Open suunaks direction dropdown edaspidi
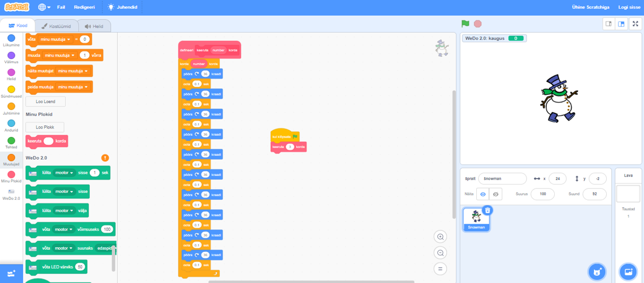 [x=106, y=248]
